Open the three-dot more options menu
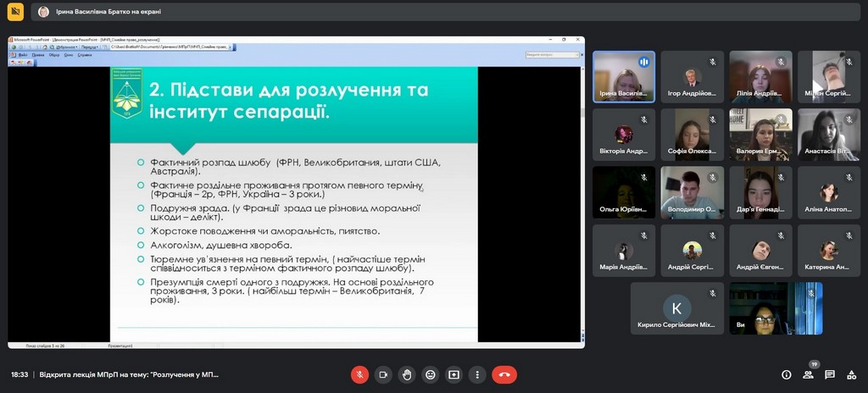 [477, 374]
